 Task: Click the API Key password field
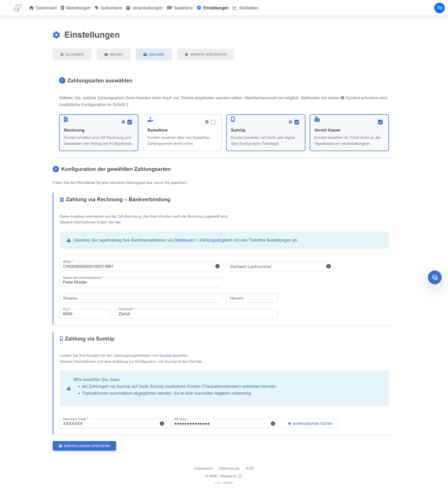point(224,424)
